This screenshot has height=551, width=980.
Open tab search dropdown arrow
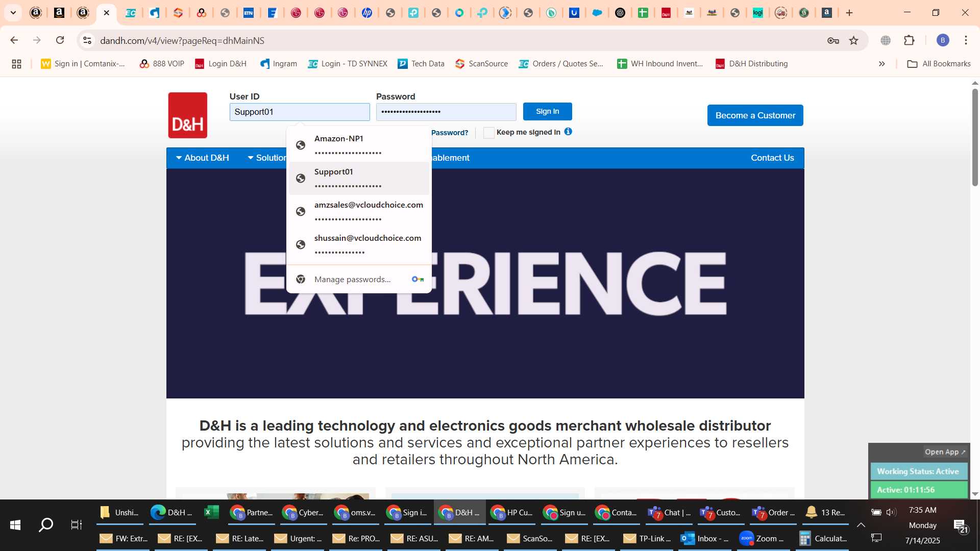point(13,13)
